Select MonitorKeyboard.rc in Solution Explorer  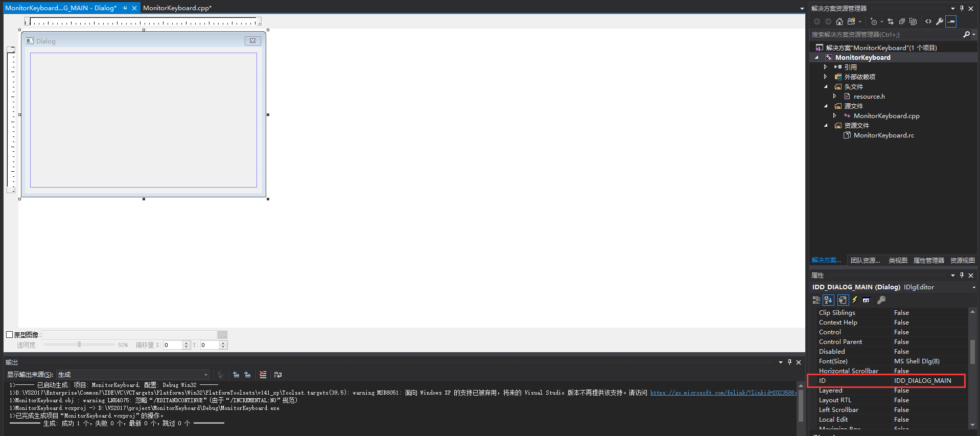coord(883,135)
